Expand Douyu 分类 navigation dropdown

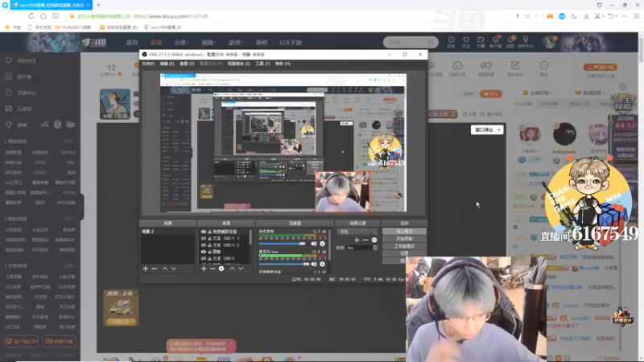(181, 43)
